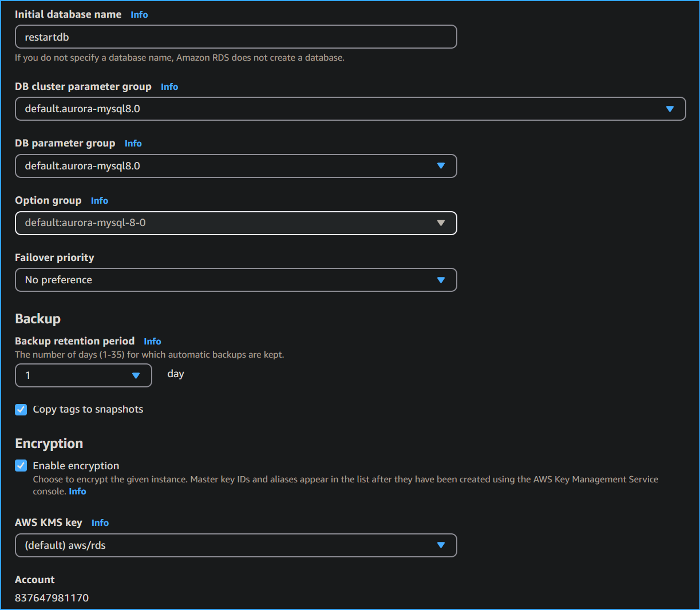This screenshot has width=700, height=610.
Task: Open the AWS KMS key dropdown
Action: tap(236, 545)
